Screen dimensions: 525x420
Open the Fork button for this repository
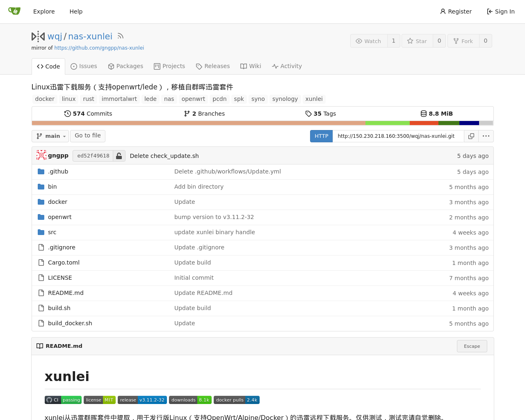coord(463,41)
